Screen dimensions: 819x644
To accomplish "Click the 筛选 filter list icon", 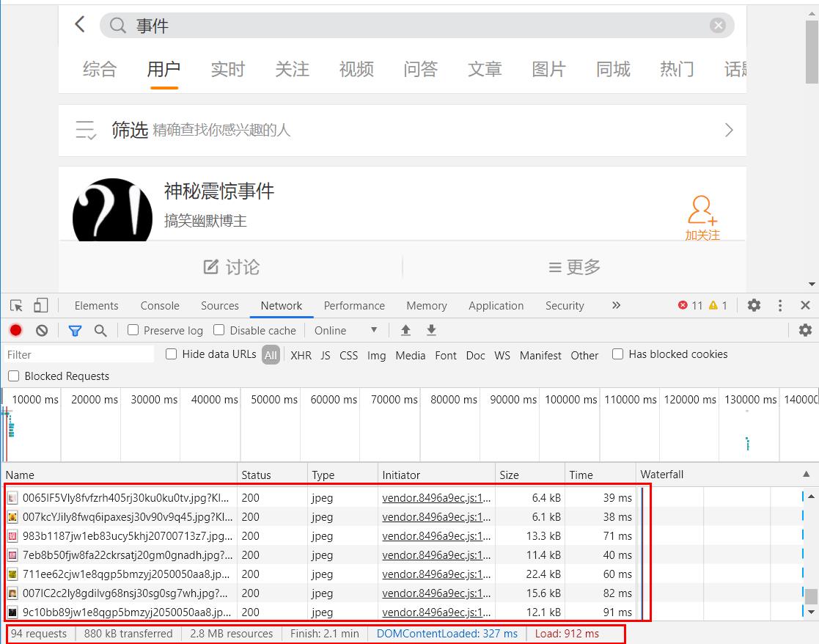I will [86, 130].
